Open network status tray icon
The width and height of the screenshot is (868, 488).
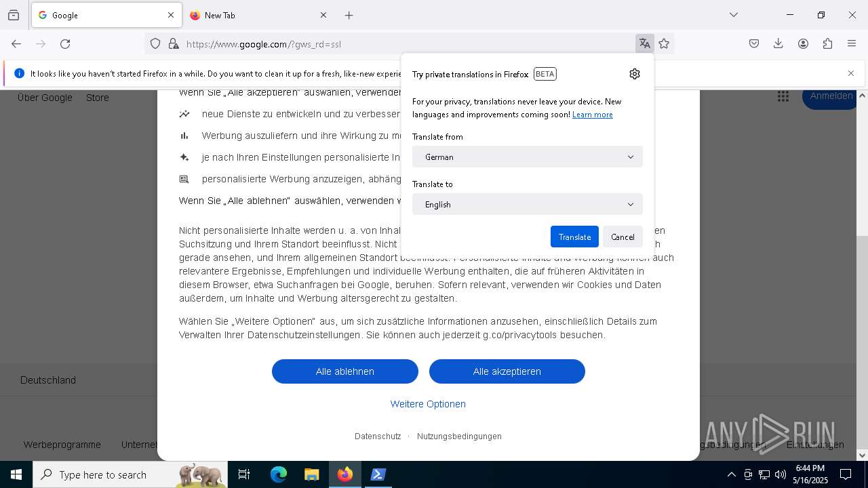764,474
